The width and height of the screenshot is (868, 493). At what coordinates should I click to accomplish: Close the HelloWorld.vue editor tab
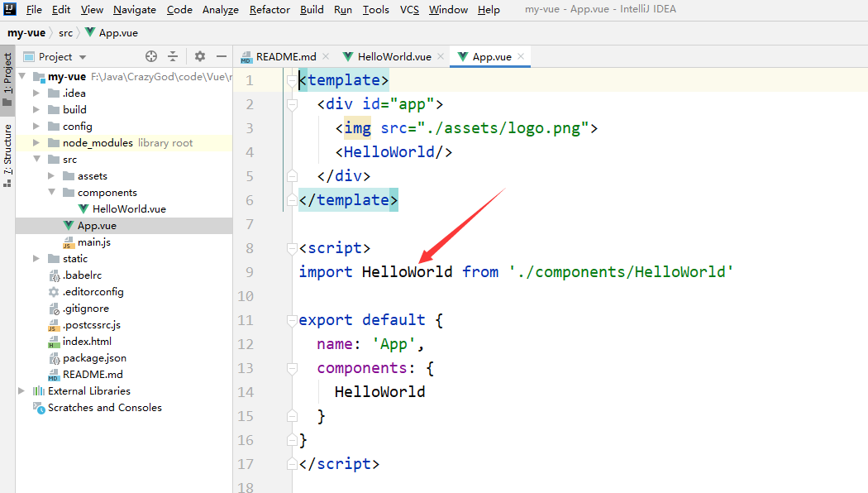point(441,56)
